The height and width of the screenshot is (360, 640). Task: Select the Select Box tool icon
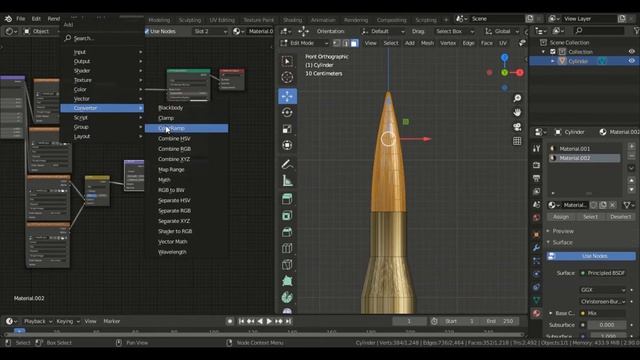pos(287,61)
